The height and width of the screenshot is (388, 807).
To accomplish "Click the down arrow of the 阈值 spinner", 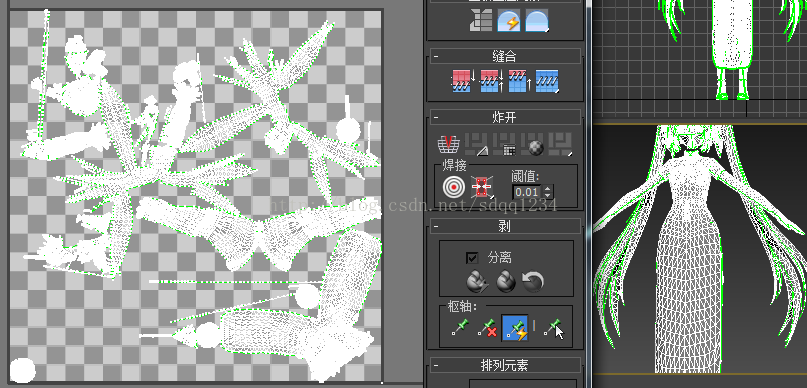I will click(x=547, y=196).
